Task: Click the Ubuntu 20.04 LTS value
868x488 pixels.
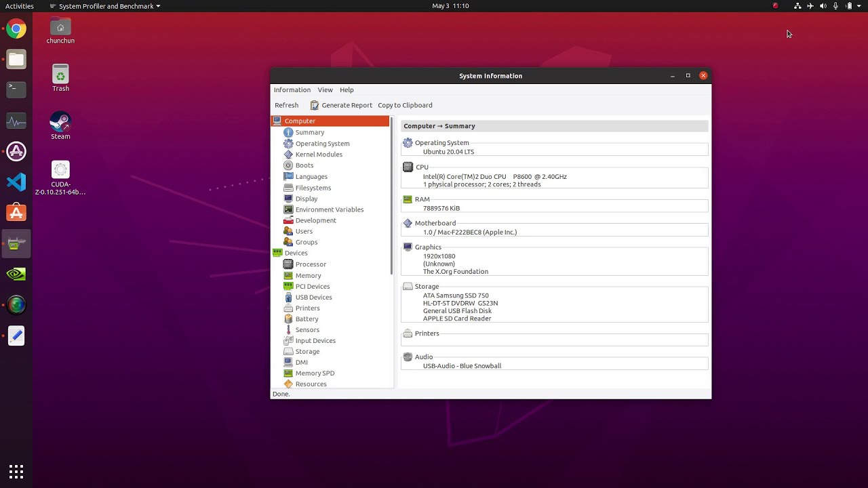Action: pos(448,152)
